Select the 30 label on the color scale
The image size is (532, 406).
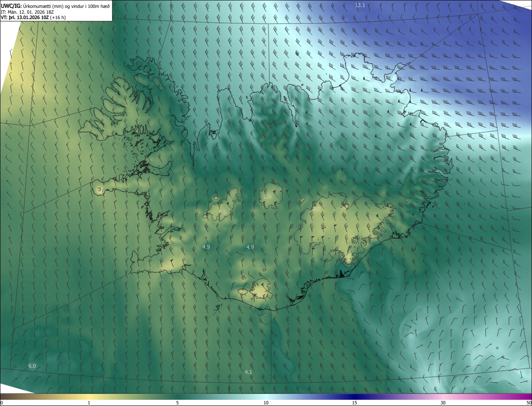click(443, 403)
